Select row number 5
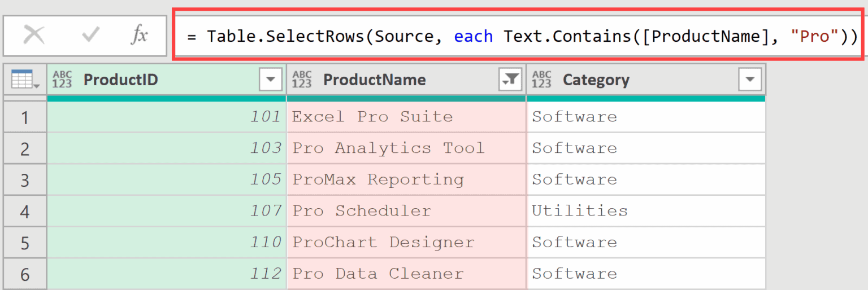Image resolution: width=868 pixels, height=290 pixels. [x=25, y=243]
